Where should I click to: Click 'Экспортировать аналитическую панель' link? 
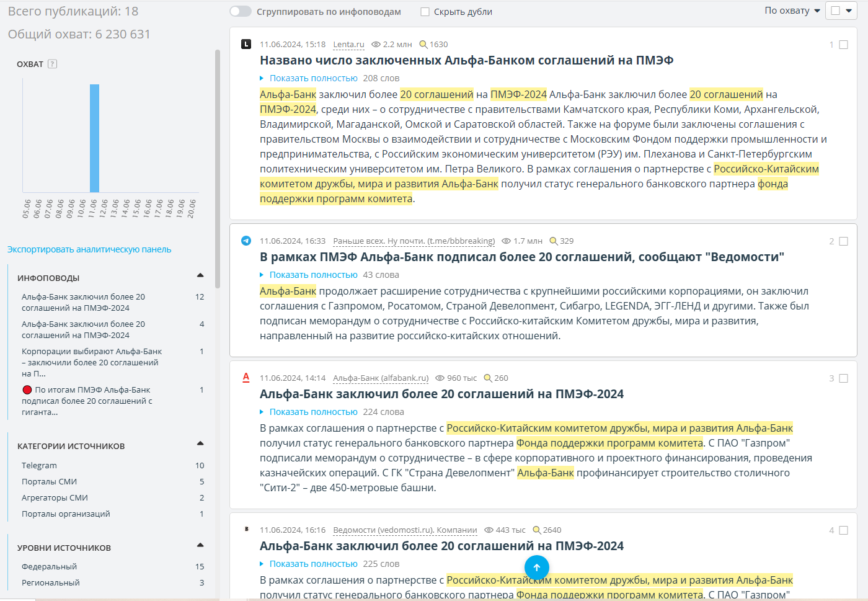click(89, 249)
